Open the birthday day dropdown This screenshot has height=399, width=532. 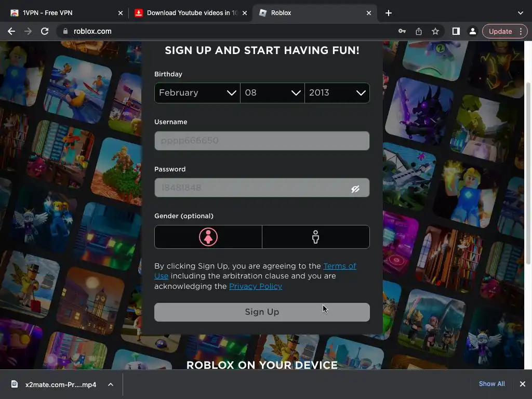pos(272,92)
